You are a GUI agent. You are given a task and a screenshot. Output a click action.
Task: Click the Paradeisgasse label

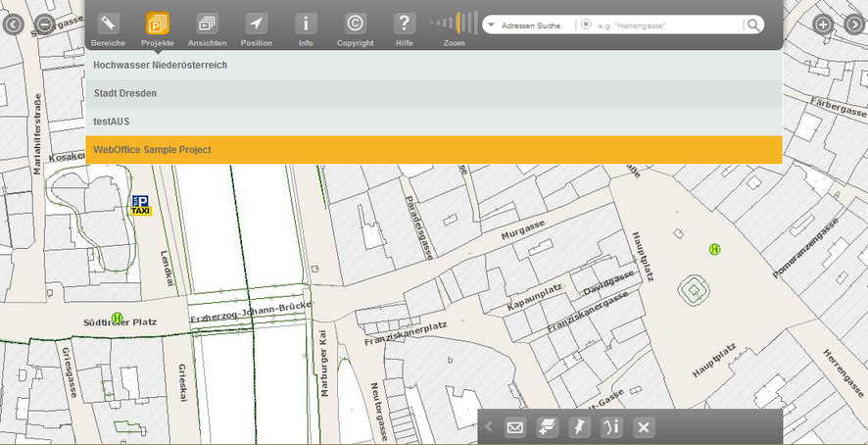pos(418,227)
